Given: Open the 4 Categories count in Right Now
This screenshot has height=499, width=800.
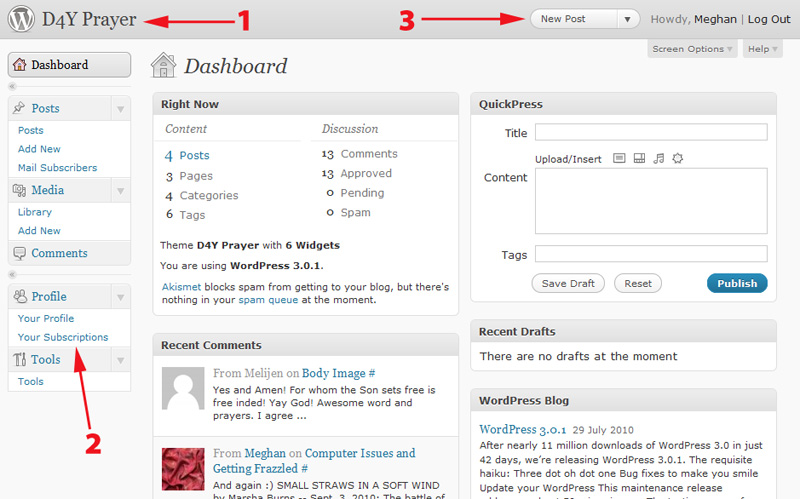Looking at the screenshot, I should tap(202, 195).
